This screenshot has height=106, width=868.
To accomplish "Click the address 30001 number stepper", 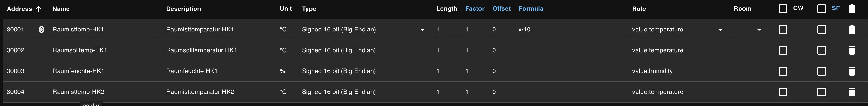I will point(42,30).
